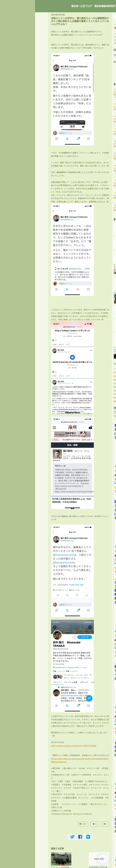
Task: Open the comments button showing 10
Action: click(x=95, y=824)
